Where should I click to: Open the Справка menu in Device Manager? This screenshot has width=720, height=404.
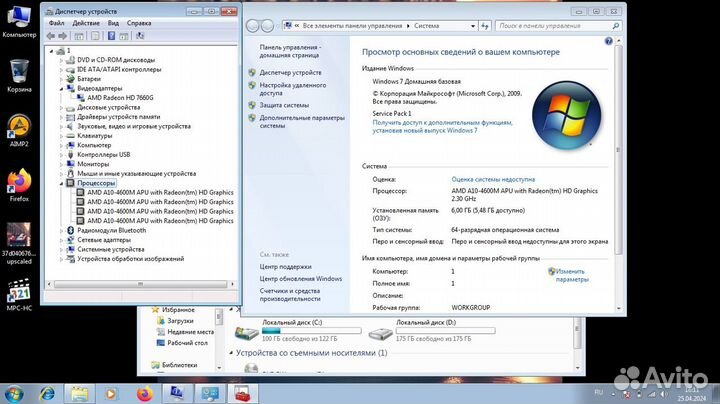click(x=139, y=23)
